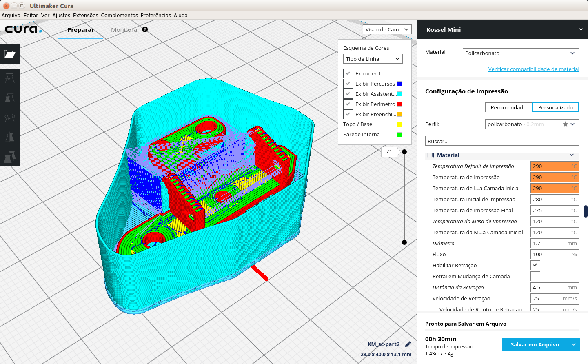Switch to the Monitorar tab
Image resolution: width=588 pixels, height=364 pixels.
pos(125,30)
